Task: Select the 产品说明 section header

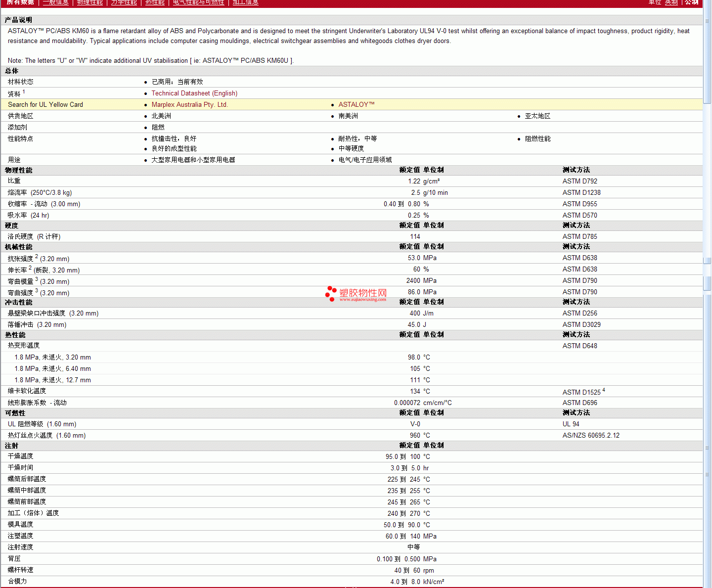Action: pyautogui.click(x=18, y=20)
